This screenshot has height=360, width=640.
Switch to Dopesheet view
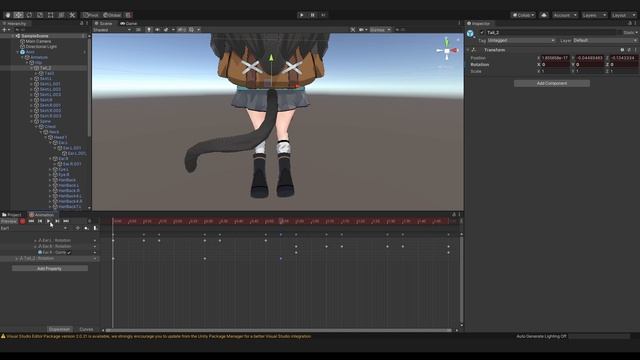click(x=59, y=329)
